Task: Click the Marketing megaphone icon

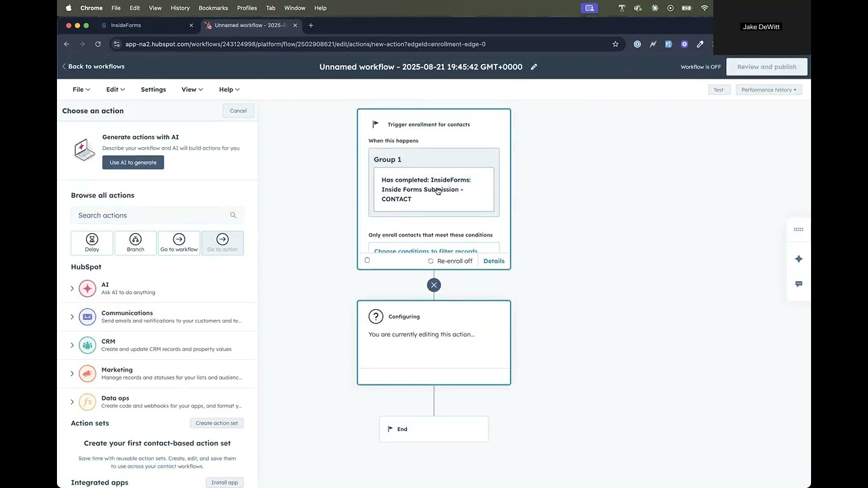Action: (x=87, y=373)
